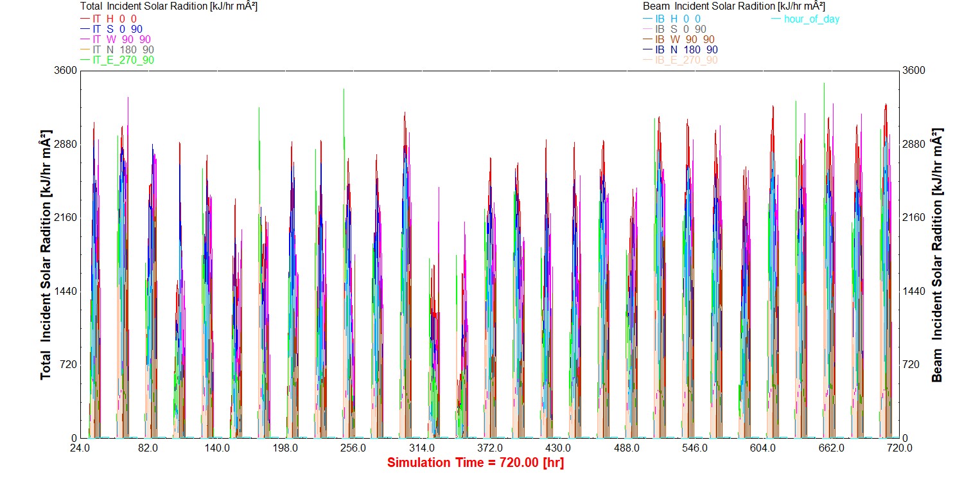Click the 662.0 time axis tick

(832, 448)
